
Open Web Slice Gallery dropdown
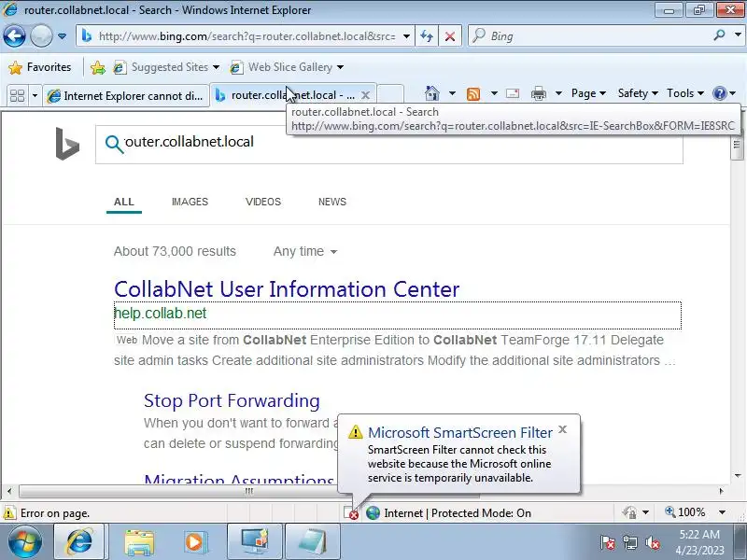pyautogui.click(x=287, y=67)
